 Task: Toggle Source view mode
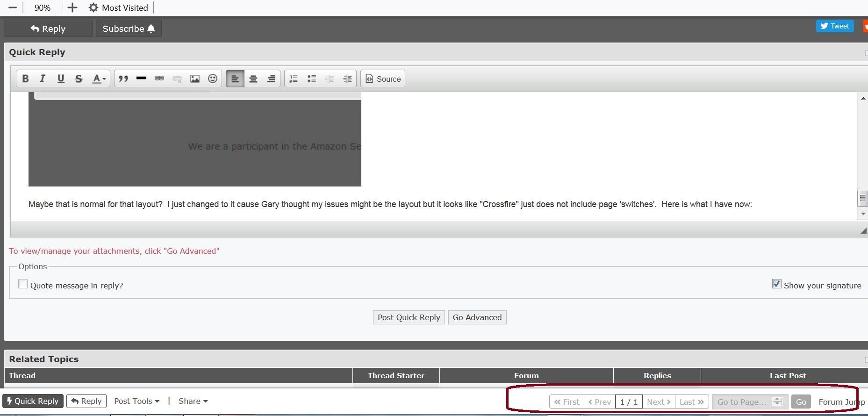coord(383,79)
